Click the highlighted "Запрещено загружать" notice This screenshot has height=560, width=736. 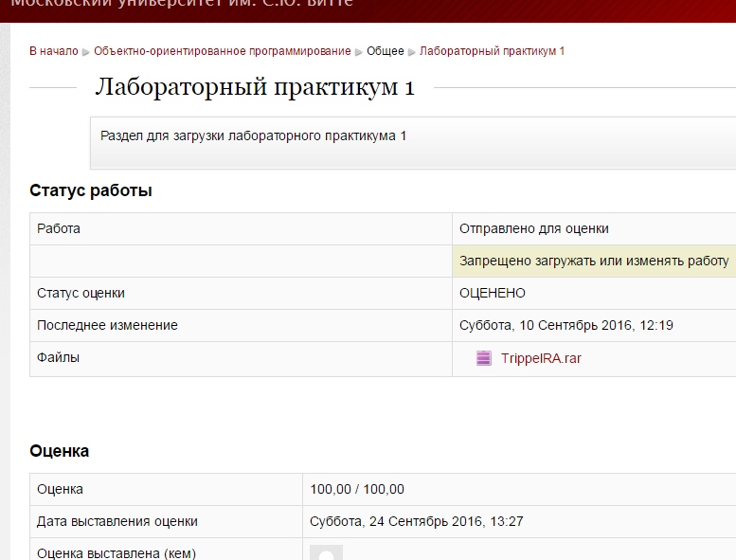coord(593,261)
